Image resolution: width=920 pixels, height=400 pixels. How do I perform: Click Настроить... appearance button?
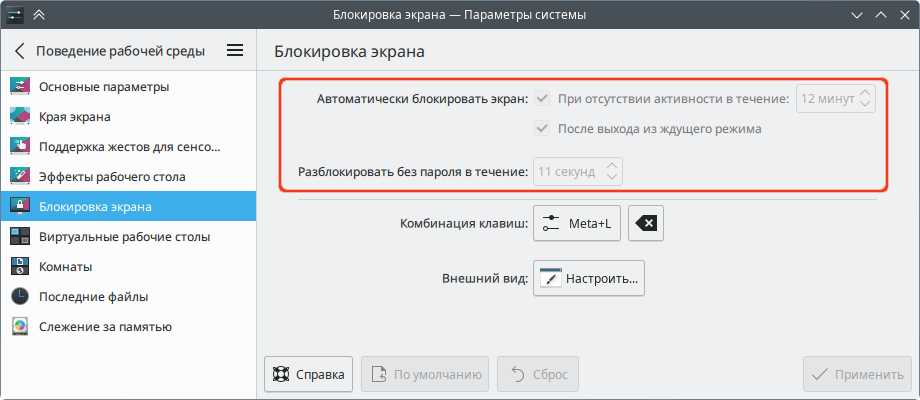pos(588,278)
